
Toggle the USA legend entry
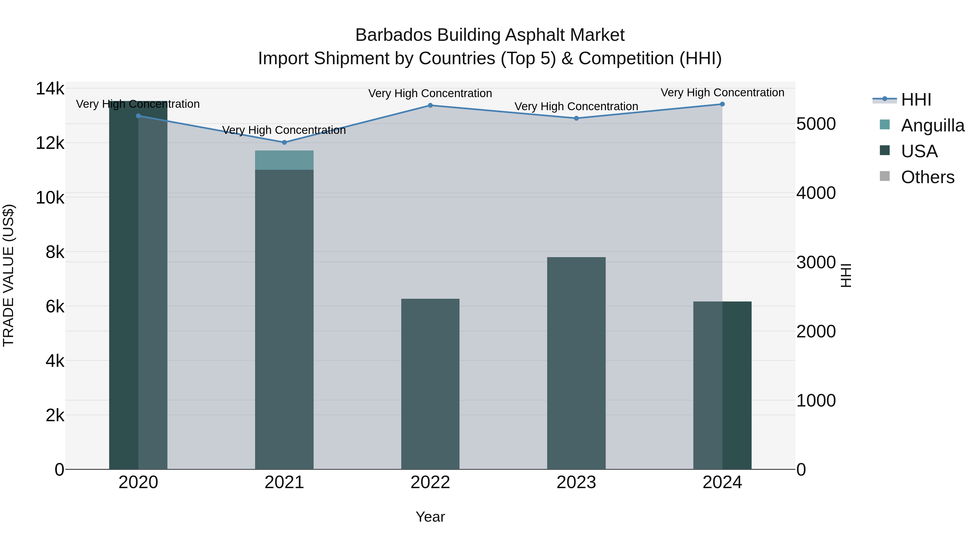click(x=908, y=151)
